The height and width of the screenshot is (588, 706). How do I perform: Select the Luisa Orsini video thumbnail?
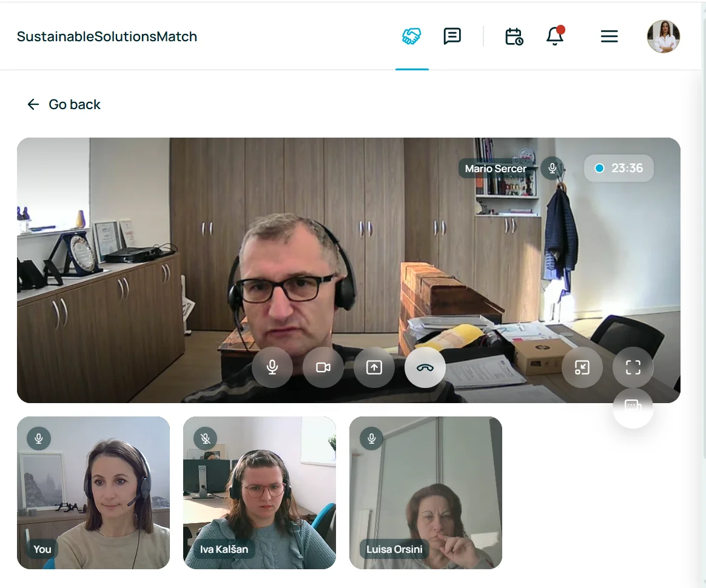(x=426, y=492)
